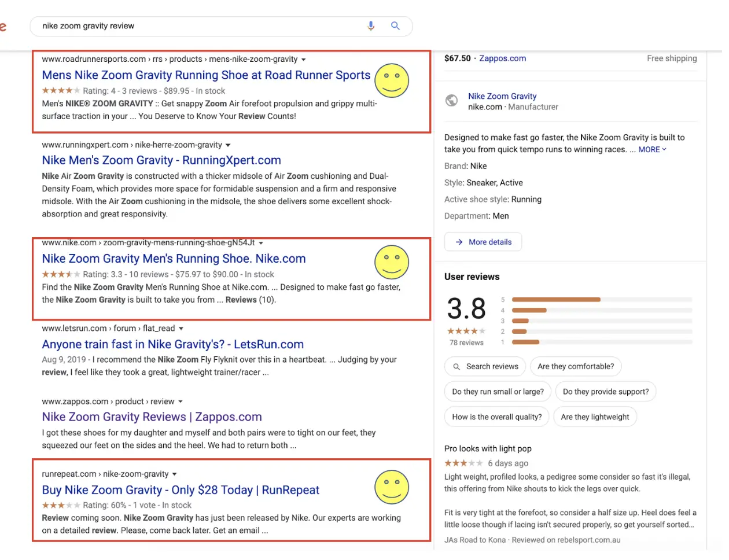Image resolution: width=729 pixels, height=560 pixels.
Task: Click the smiley icon beside Road Runner Sports result
Action: 392,81
